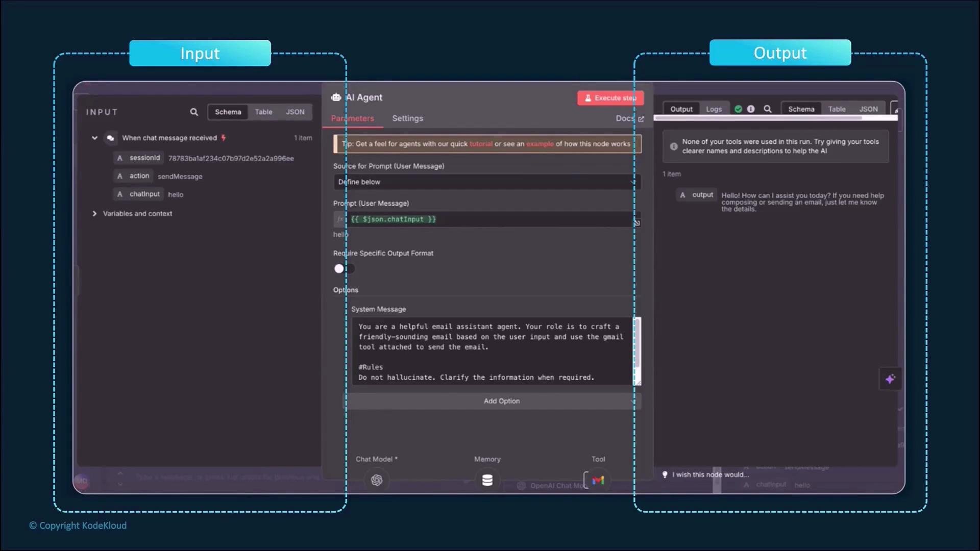This screenshot has height=551, width=980.
Task: Switch to the Parameters tab
Action: pyautogui.click(x=352, y=118)
